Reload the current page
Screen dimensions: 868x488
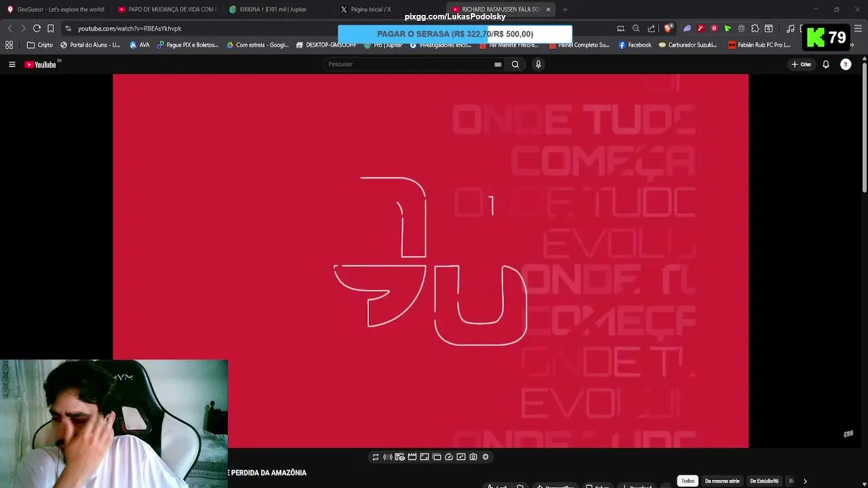[37, 28]
